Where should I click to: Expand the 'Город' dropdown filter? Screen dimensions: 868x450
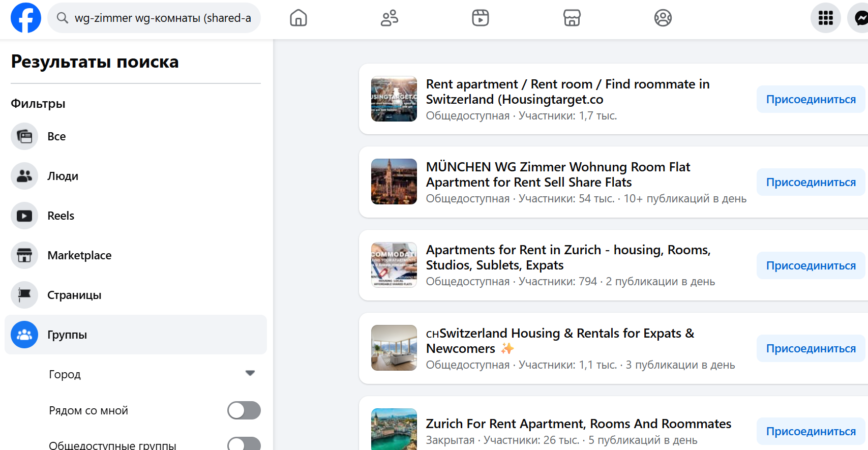tap(250, 374)
